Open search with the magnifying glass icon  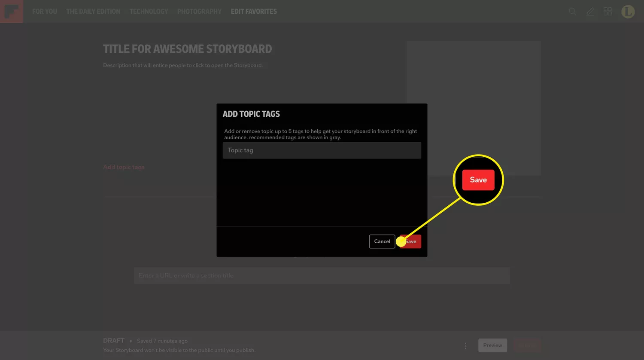pos(572,12)
